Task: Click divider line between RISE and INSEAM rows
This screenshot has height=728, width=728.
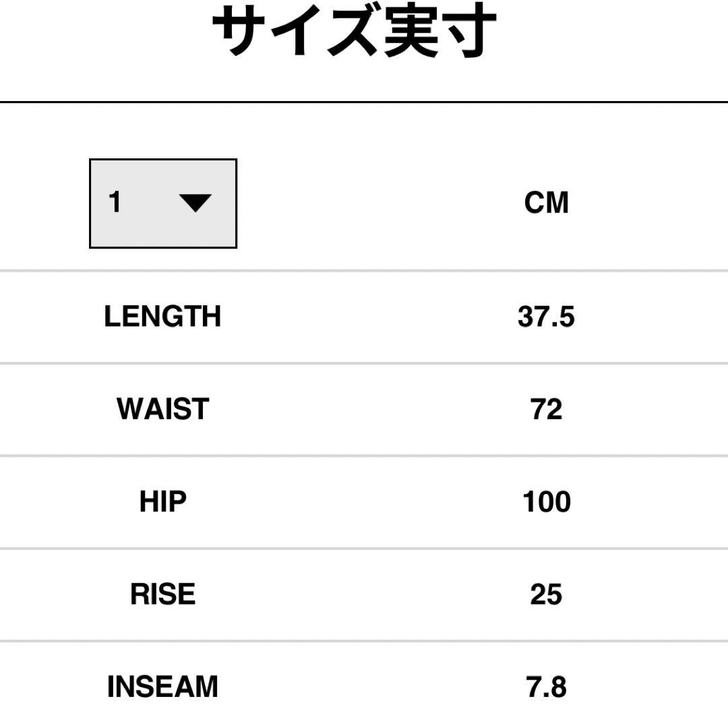Action: point(364,640)
